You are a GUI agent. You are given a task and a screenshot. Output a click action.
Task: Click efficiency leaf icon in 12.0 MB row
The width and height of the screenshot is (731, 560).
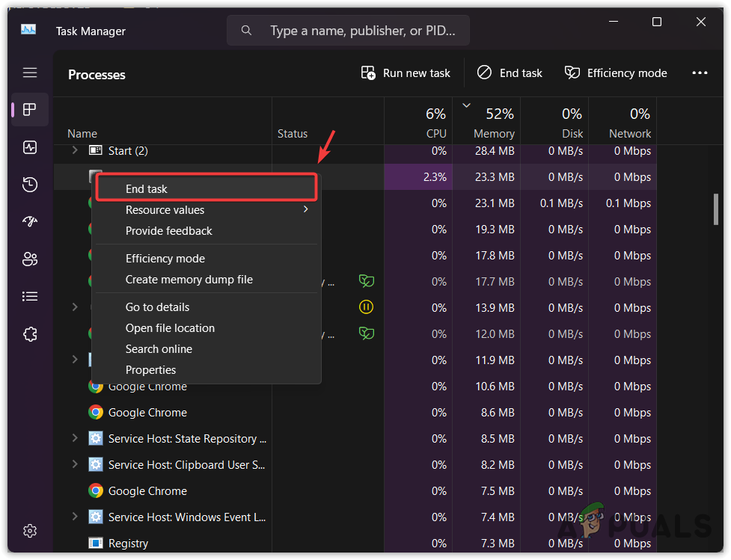367,333
